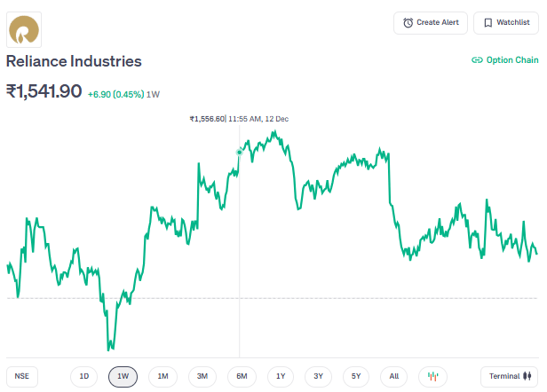Switch chart to 1M range

tap(163, 376)
